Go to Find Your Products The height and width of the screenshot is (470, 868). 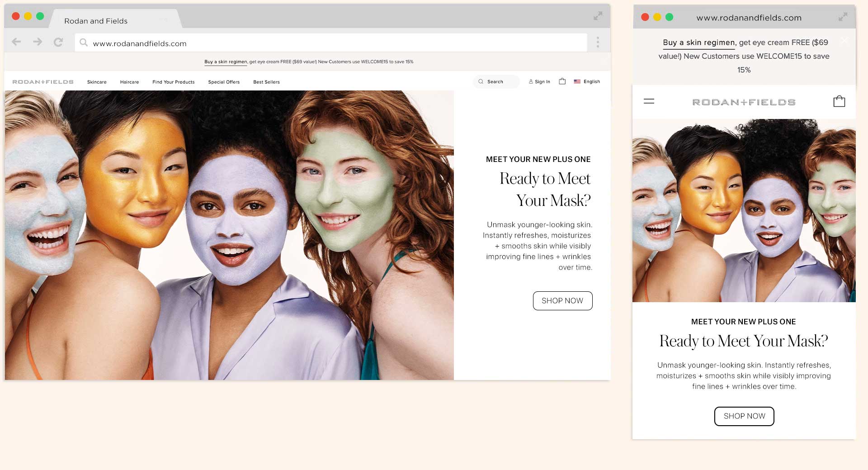173,82
